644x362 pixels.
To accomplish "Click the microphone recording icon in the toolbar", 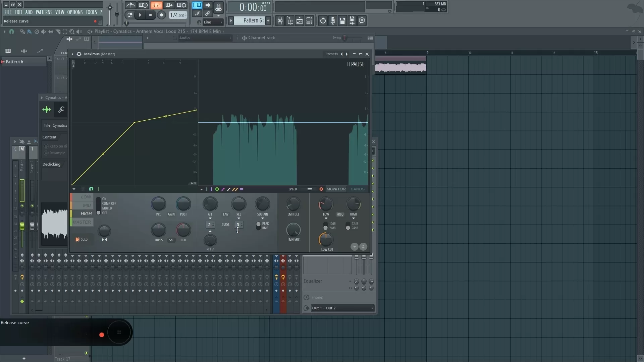I will pyautogui.click(x=332, y=20).
